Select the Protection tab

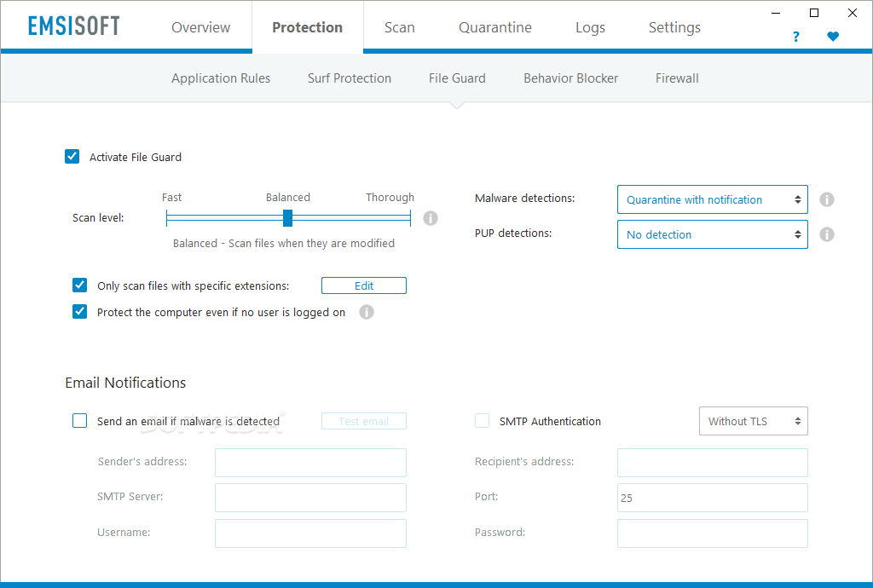[x=307, y=27]
